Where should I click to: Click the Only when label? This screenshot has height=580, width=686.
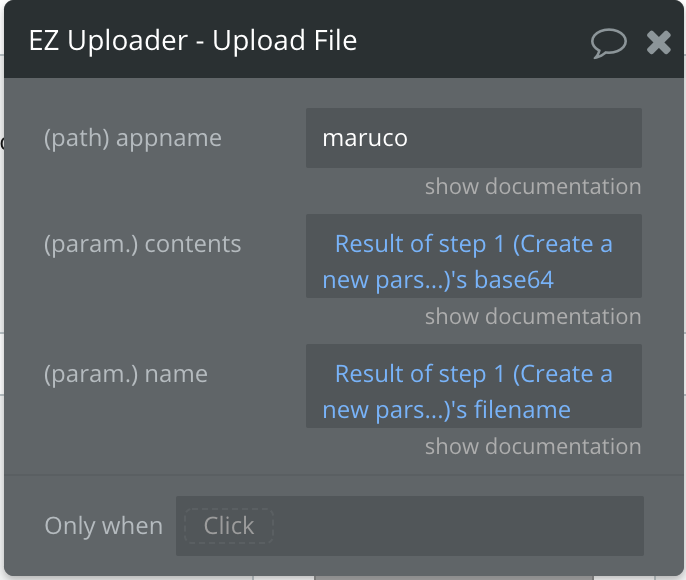tap(104, 526)
